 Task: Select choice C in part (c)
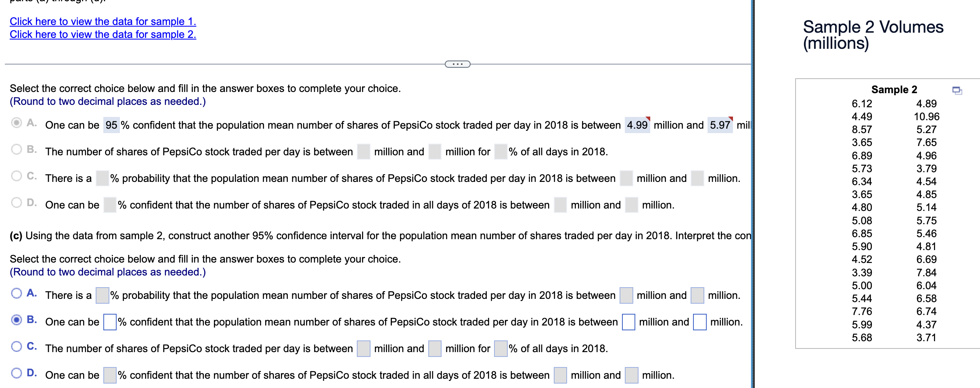click(16, 346)
